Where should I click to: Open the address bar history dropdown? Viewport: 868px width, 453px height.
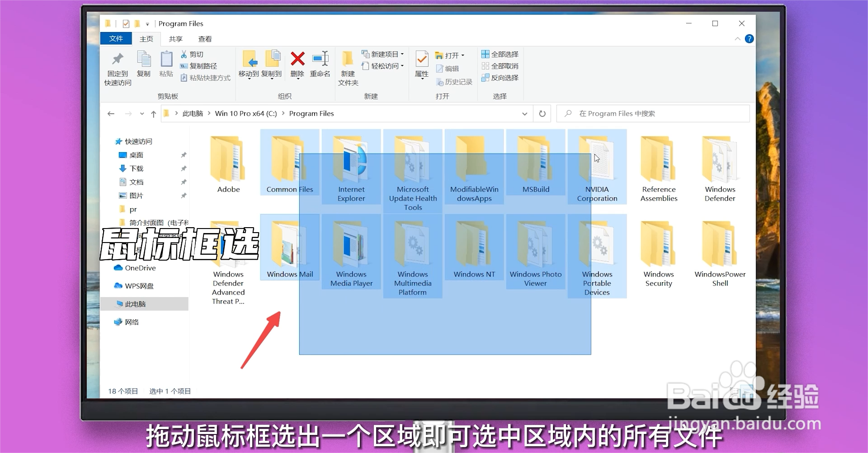tap(524, 114)
